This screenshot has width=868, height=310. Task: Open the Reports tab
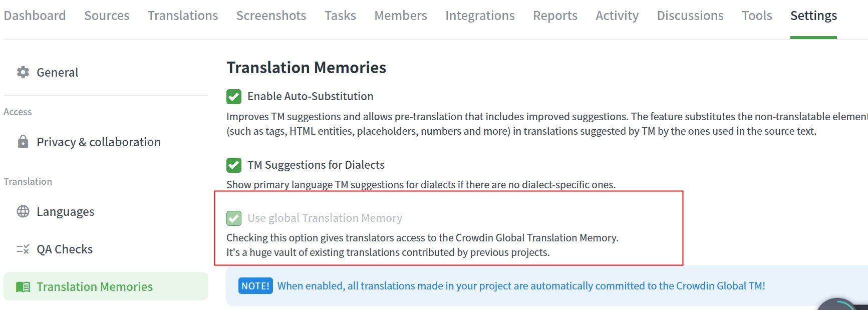coord(555,16)
